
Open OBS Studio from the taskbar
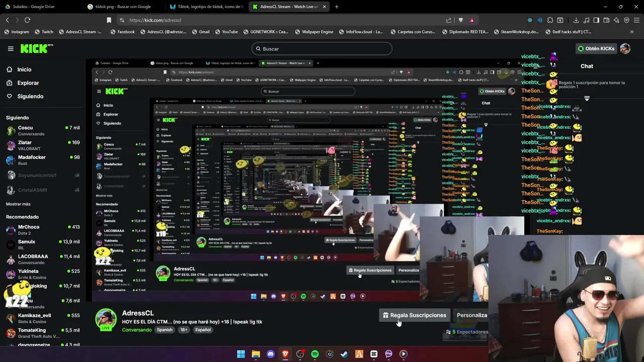click(300, 354)
